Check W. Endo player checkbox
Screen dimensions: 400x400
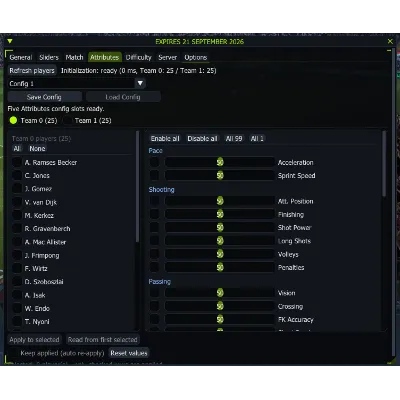point(17,308)
